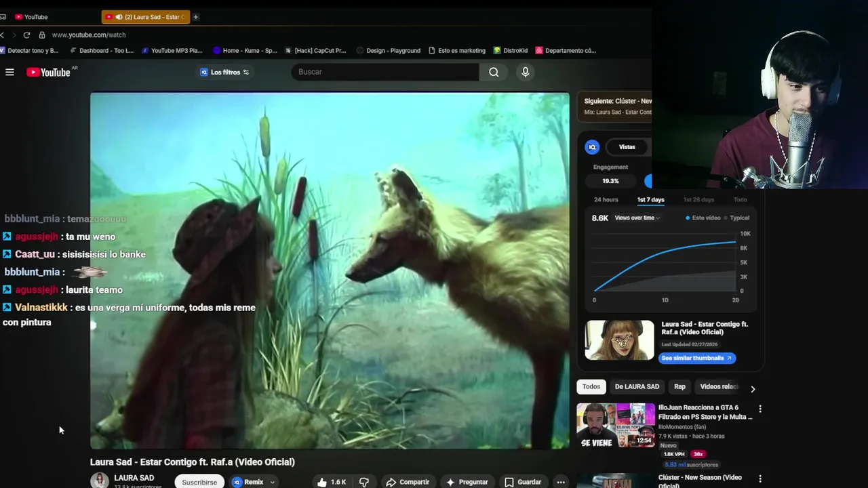Image resolution: width=868 pixels, height=488 pixels.
Task: Click the main video player area
Action: click(330, 270)
